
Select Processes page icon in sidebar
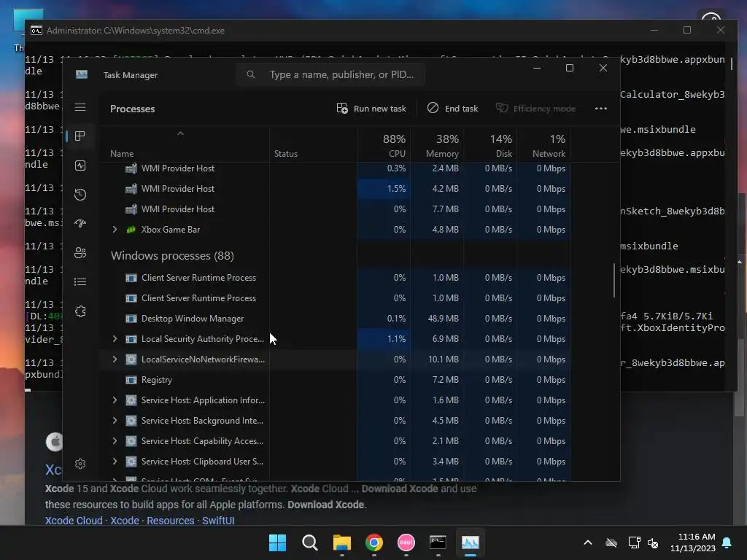click(x=80, y=136)
